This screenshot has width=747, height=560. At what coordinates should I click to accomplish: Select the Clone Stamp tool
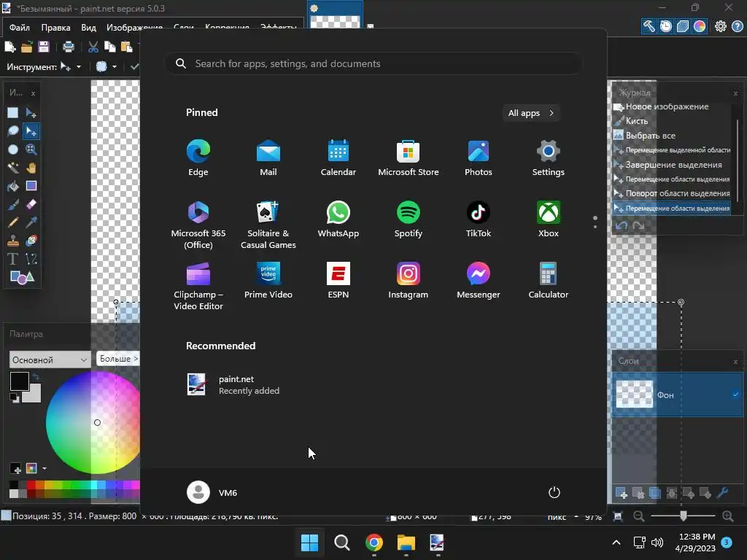click(x=13, y=241)
